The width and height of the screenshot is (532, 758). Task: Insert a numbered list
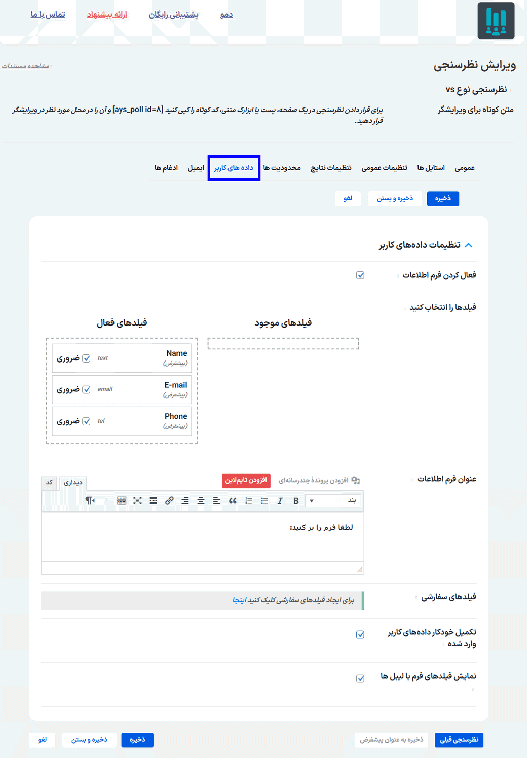coord(248,501)
